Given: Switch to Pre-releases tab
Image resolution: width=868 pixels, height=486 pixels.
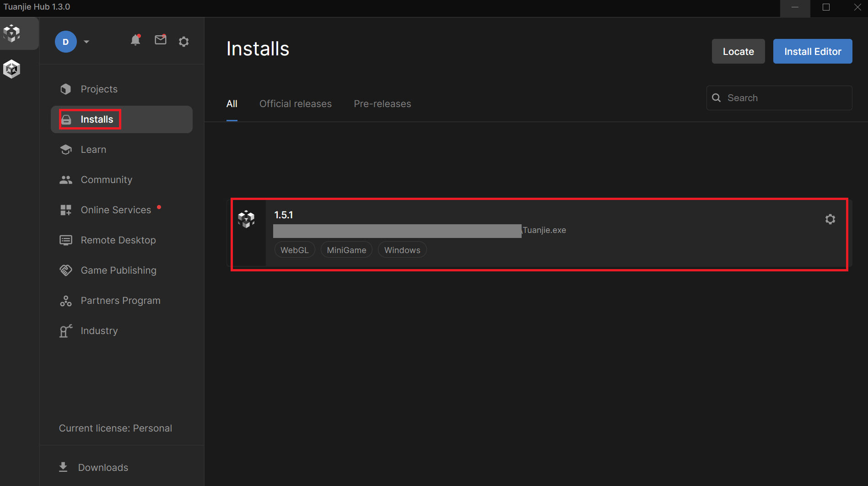Looking at the screenshot, I should [383, 104].
